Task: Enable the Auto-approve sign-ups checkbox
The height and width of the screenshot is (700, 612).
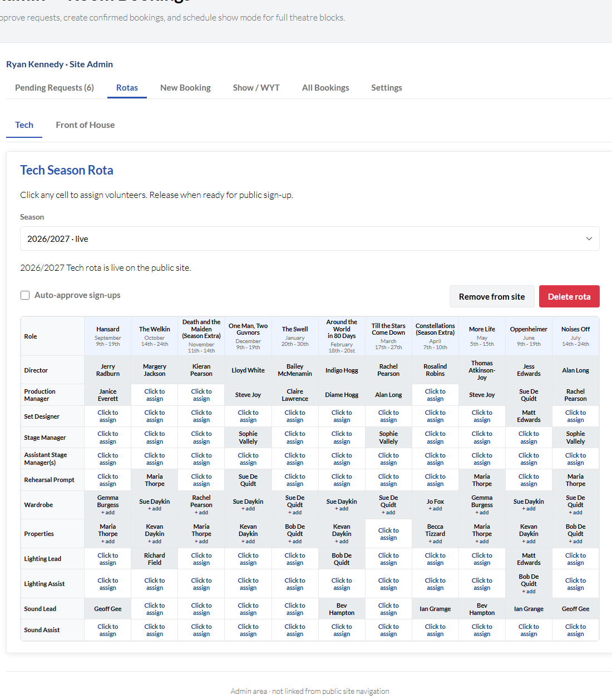Action: click(25, 295)
